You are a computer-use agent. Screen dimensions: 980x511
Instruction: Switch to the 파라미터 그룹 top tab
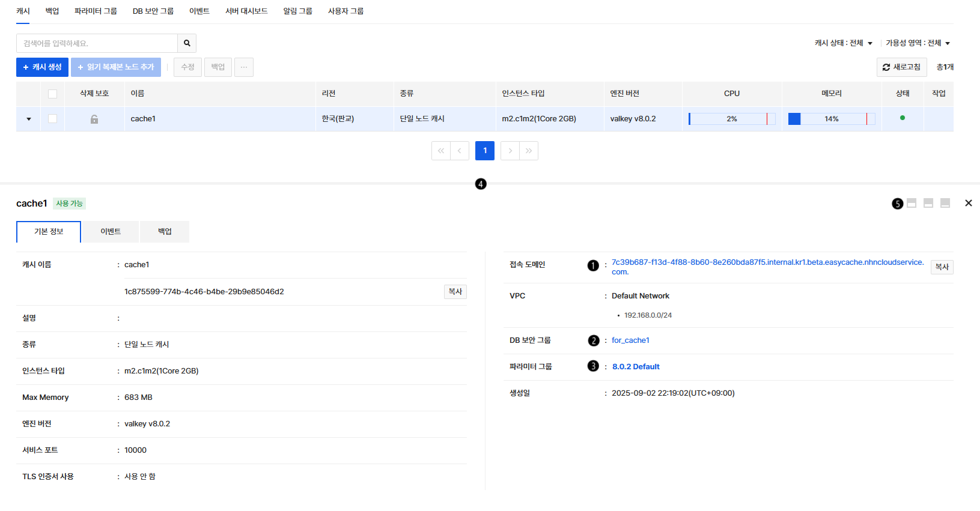click(x=96, y=11)
